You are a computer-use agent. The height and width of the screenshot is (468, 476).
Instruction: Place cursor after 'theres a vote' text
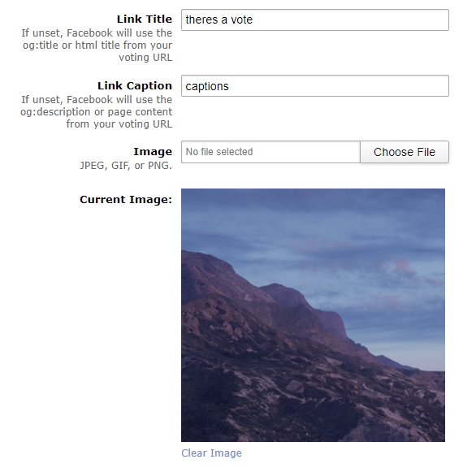(253, 19)
